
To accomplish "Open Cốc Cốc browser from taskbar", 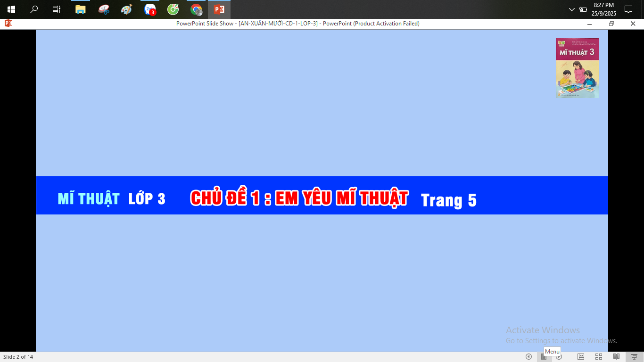I will coord(173,9).
